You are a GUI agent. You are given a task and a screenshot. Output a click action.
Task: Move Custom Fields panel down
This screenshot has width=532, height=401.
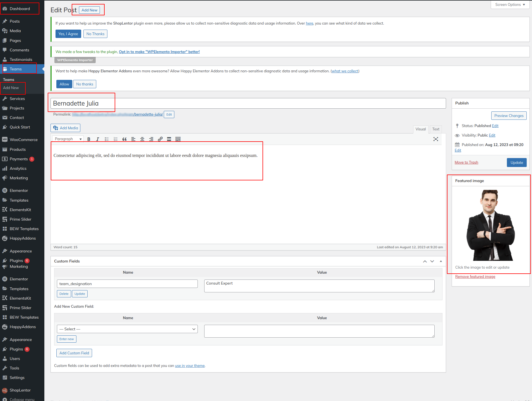pyautogui.click(x=432, y=261)
